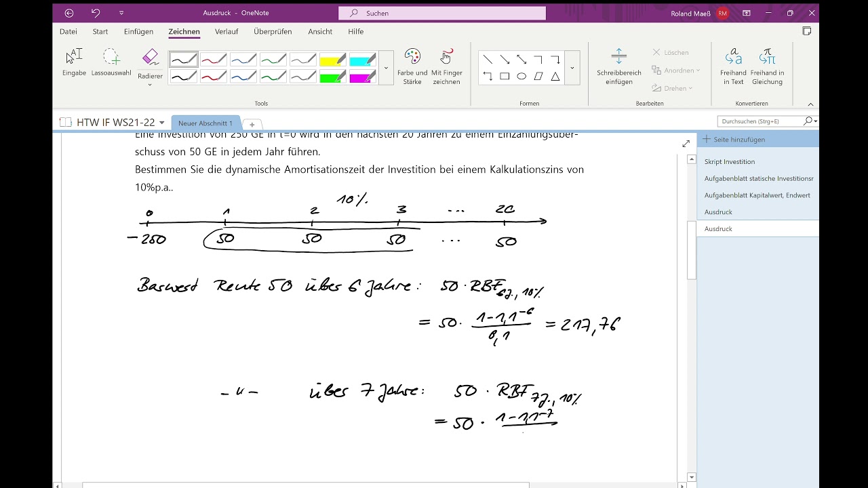
Task: Open Quick Access Toolbar customize arrow
Action: (x=121, y=13)
